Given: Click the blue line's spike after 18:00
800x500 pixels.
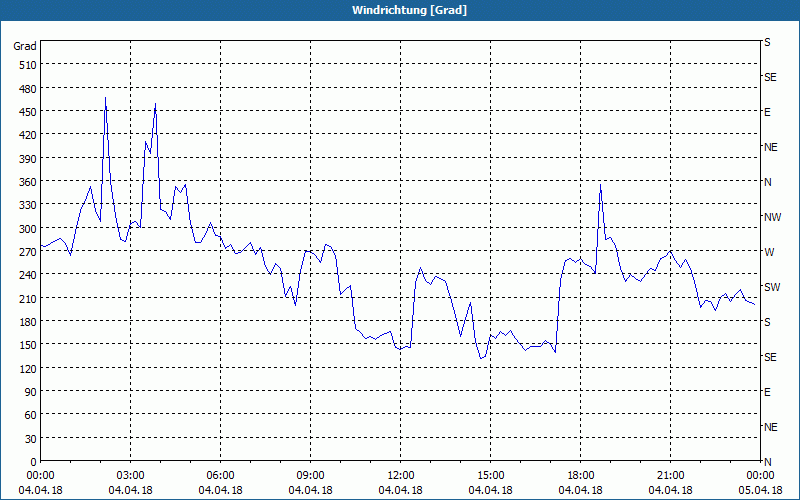Looking at the screenshot, I should (601, 185).
